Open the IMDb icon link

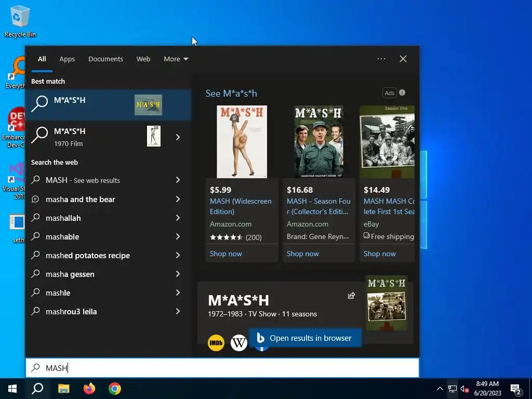tap(216, 343)
